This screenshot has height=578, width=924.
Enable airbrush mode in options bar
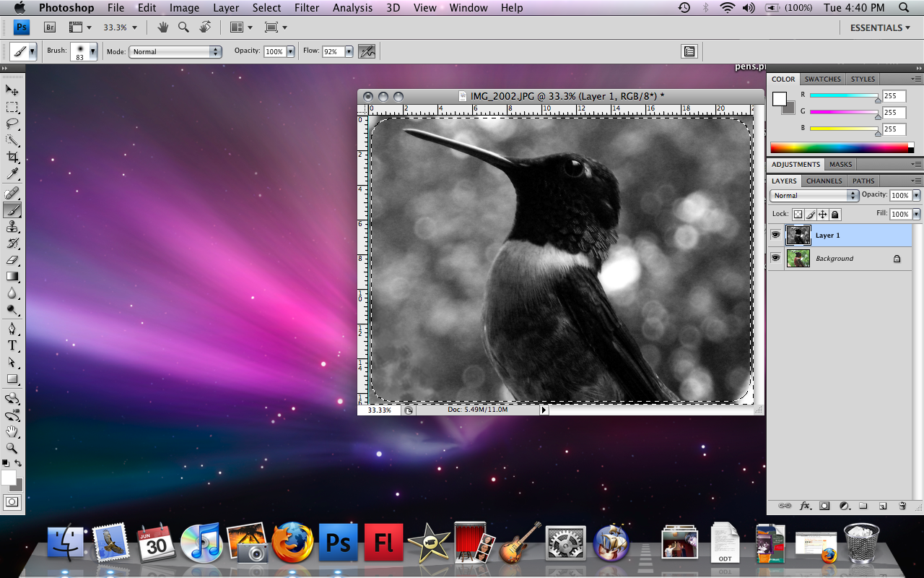click(x=367, y=51)
